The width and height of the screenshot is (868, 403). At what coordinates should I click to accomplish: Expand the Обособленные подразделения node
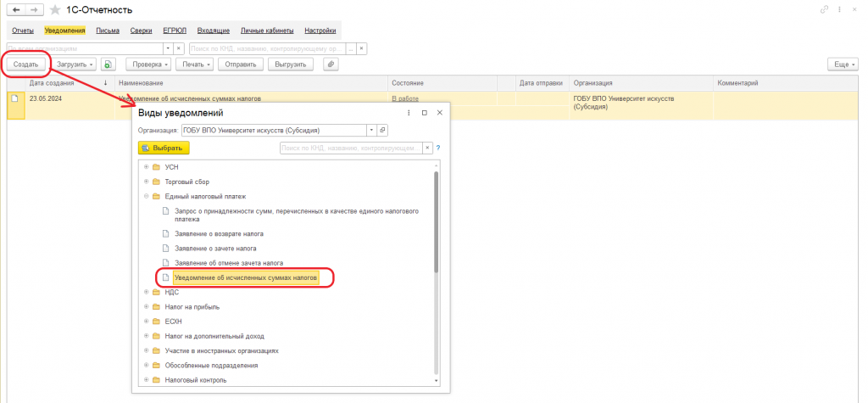(146, 366)
